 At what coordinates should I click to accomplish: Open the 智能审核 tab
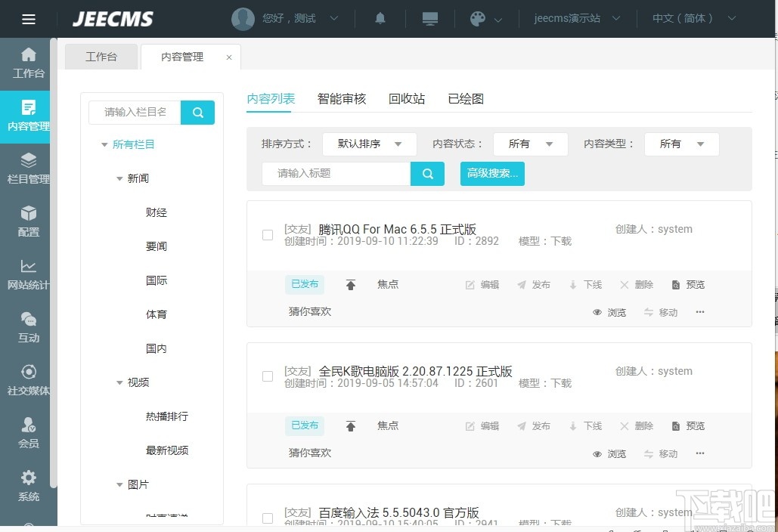tap(342, 98)
